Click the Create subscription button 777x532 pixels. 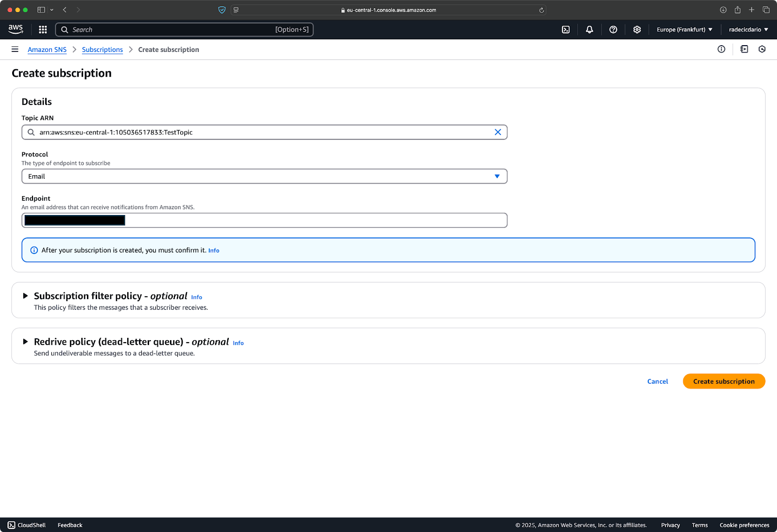724,382
